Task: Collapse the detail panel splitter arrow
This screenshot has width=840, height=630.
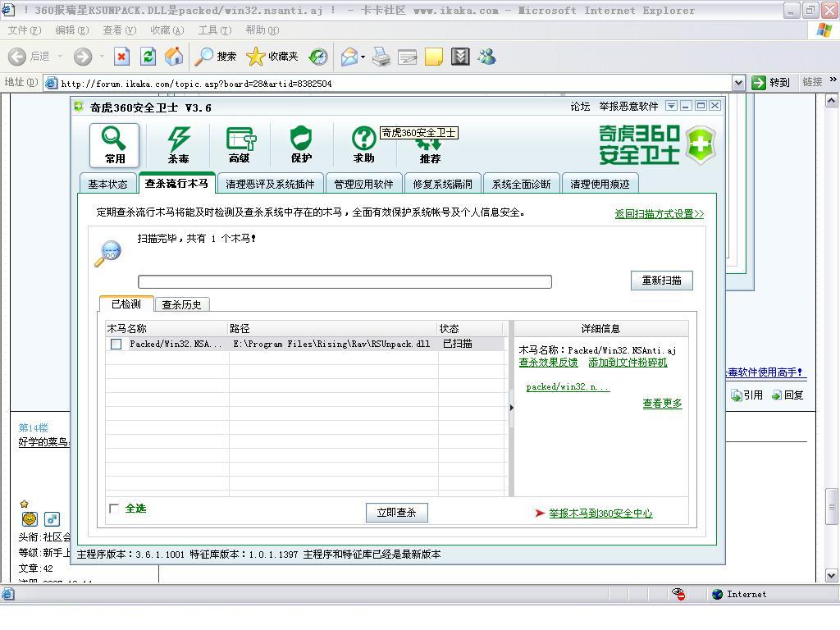Action: (x=511, y=408)
